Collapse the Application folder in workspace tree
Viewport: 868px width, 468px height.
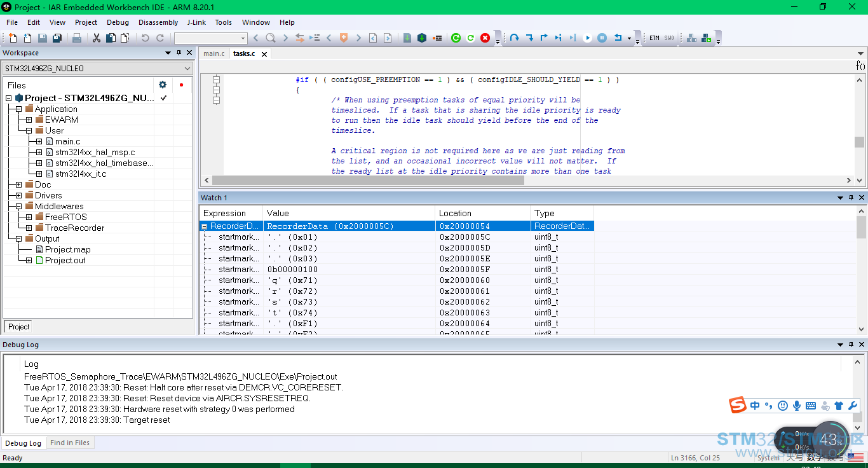click(x=18, y=109)
